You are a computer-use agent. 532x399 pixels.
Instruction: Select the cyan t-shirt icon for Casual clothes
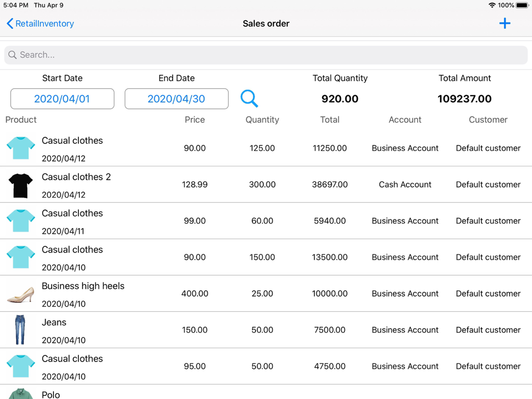coord(20,148)
